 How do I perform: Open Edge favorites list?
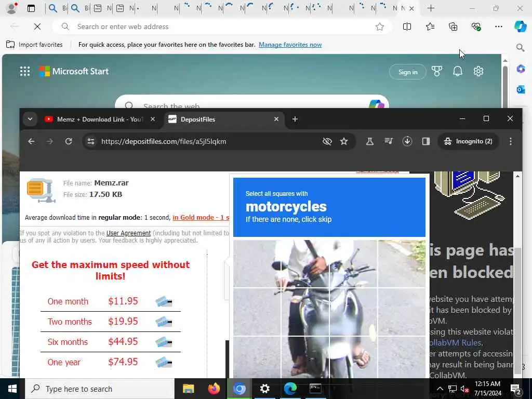[430, 26]
